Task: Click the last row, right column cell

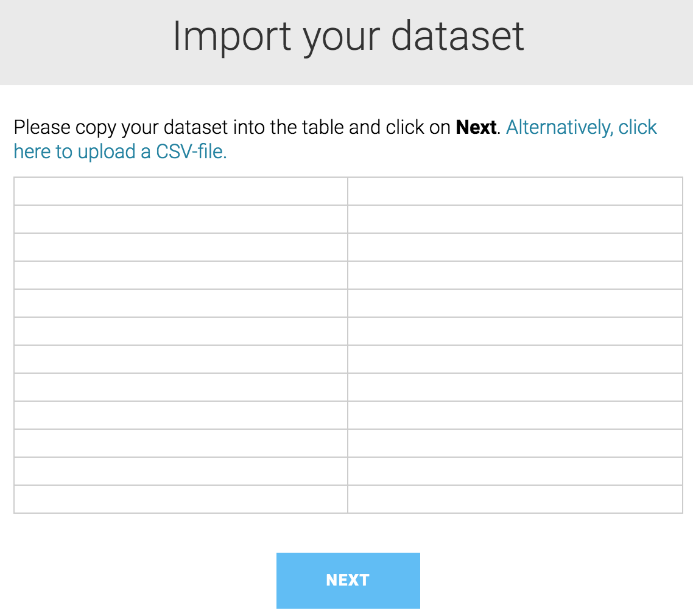Action: (x=515, y=499)
